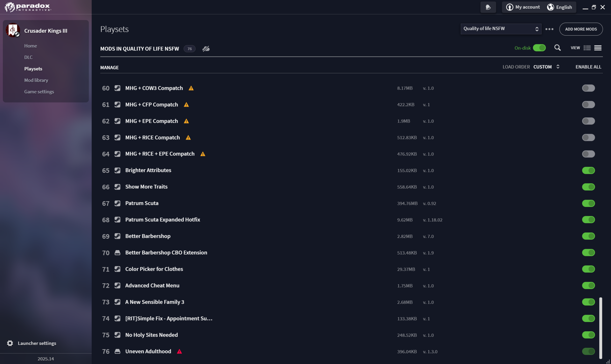Click the MANAGE label
611x364 pixels.
(x=109, y=67)
